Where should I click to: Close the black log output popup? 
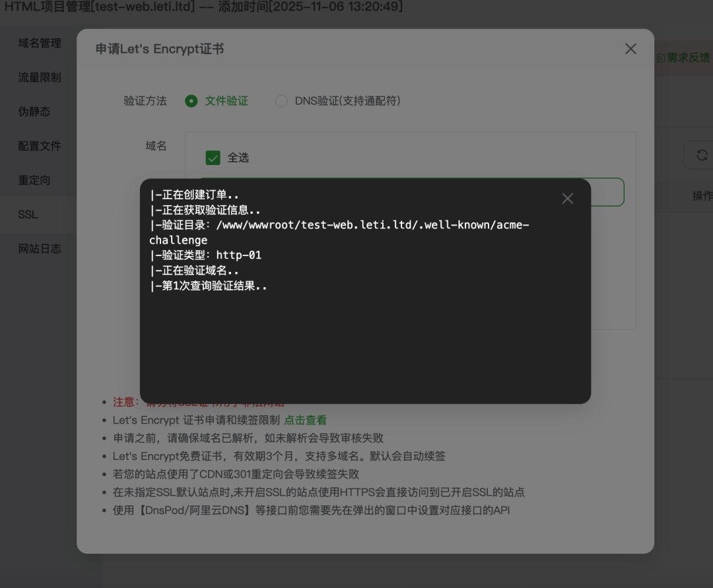(x=567, y=199)
